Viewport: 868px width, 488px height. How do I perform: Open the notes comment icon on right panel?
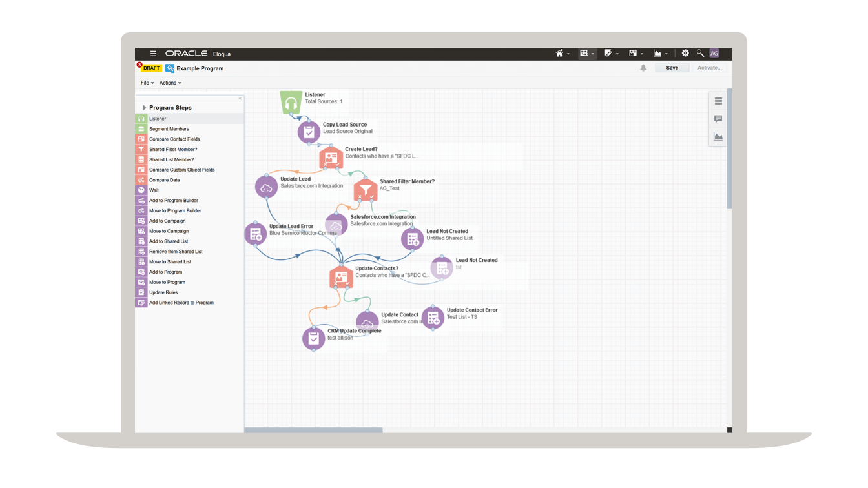click(718, 119)
